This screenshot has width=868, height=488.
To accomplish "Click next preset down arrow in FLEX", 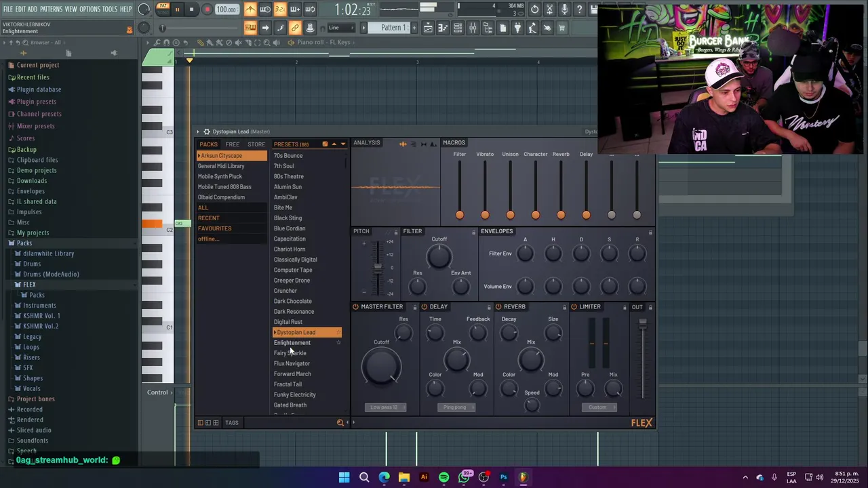I will click(342, 144).
